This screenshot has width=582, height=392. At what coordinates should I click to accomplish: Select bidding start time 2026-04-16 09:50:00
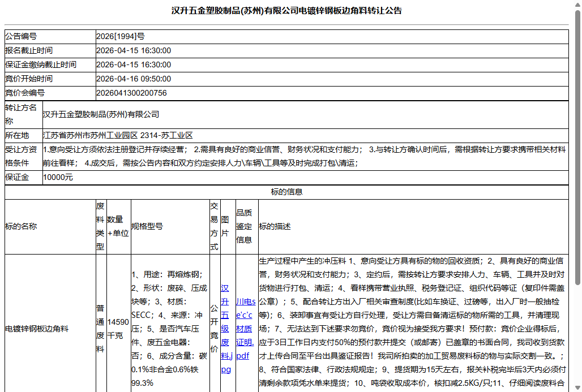coord(134,79)
